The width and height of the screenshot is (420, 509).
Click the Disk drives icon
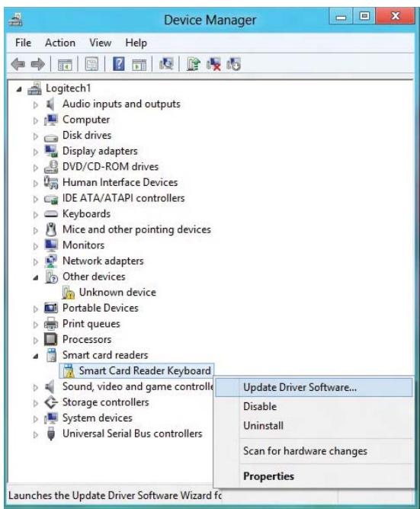tap(51, 138)
